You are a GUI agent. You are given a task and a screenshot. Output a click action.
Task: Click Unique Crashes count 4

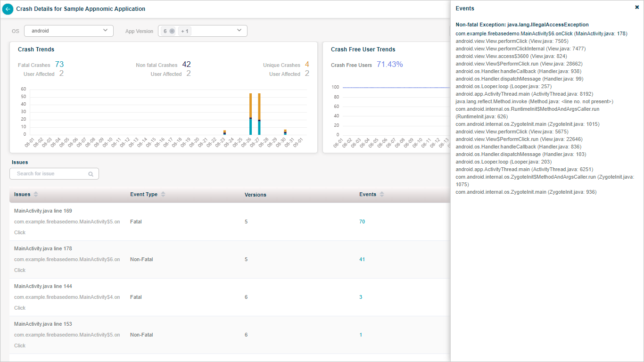pos(307,65)
